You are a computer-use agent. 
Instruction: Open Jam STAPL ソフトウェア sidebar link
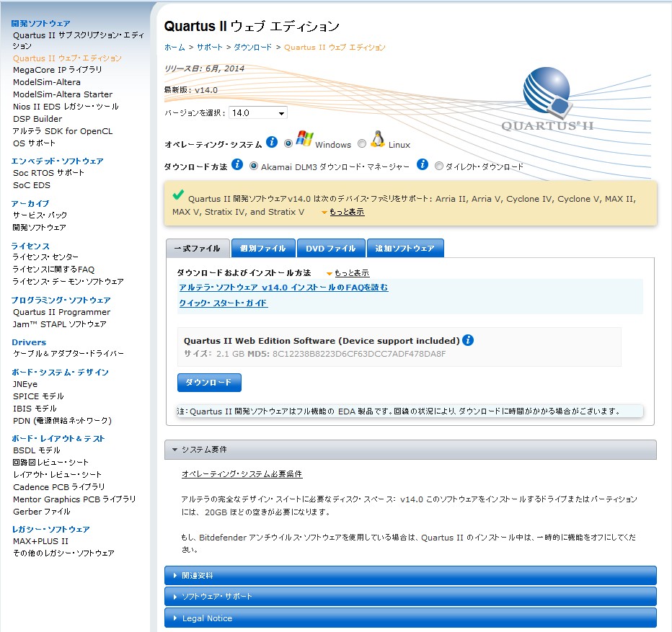coord(60,324)
